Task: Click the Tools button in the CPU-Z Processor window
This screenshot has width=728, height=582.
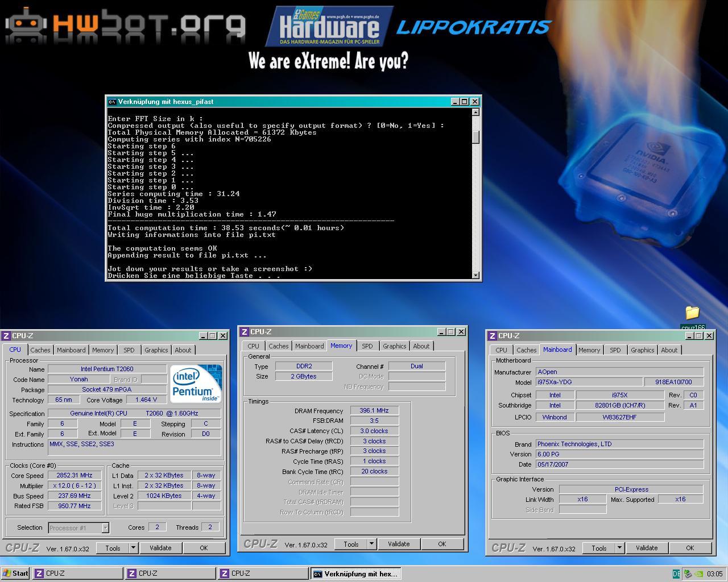Action: coord(113,548)
